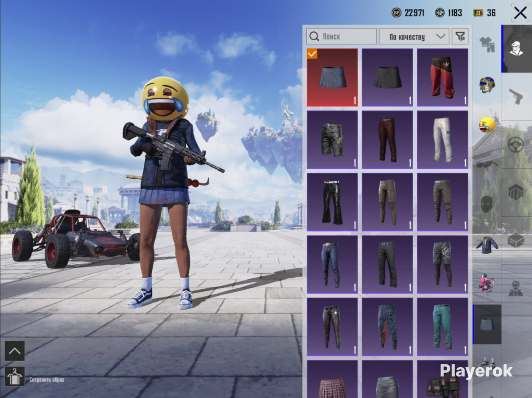Viewport: 532px width, 398px height.
Task: Select the plain black pants
Action: coord(387,264)
